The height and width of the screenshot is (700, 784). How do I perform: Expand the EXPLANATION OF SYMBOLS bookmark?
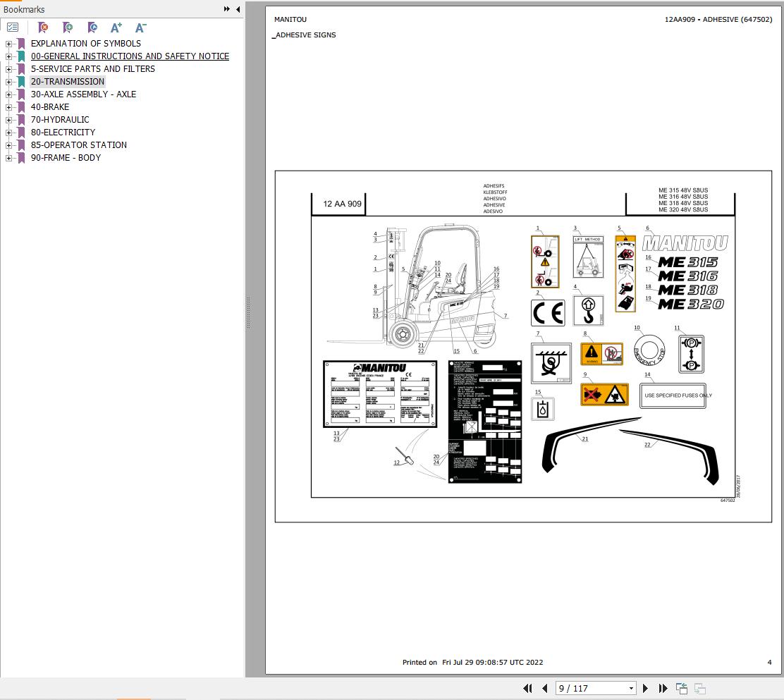point(8,44)
